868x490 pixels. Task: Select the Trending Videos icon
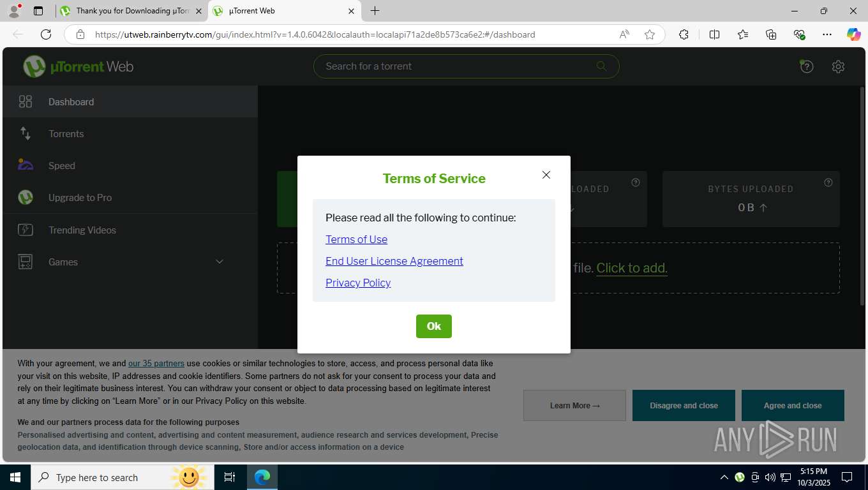pyautogui.click(x=26, y=230)
